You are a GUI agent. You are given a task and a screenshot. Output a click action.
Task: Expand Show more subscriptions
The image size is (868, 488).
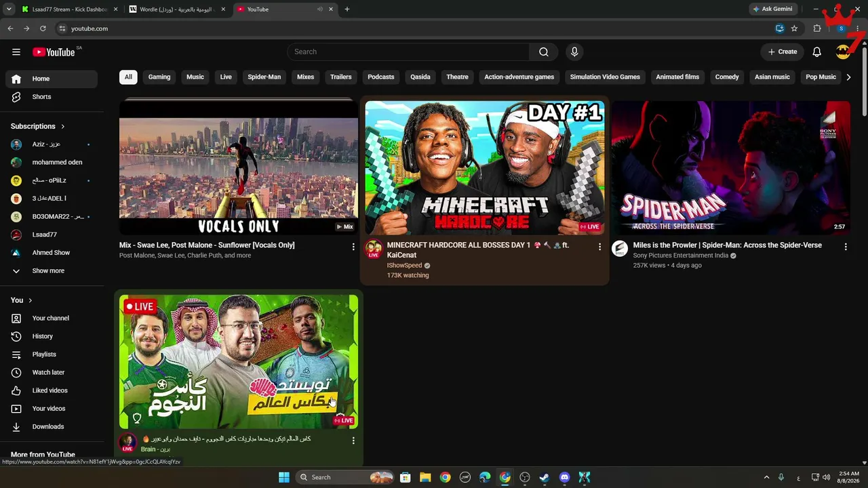tap(52, 271)
